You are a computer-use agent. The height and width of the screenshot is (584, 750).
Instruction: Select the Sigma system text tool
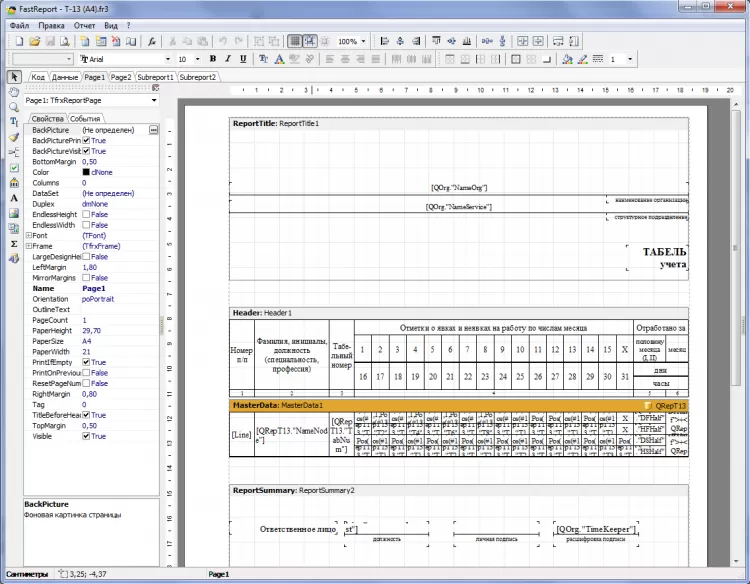(14, 243)
